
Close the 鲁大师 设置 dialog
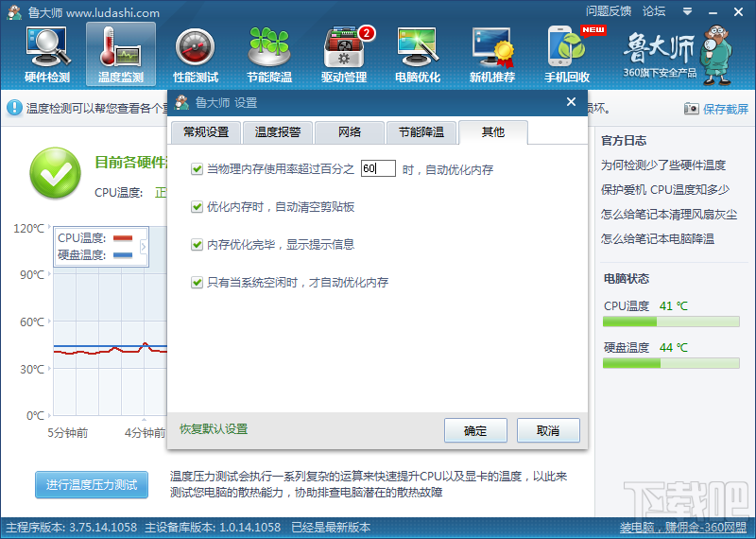pos(572,102)
